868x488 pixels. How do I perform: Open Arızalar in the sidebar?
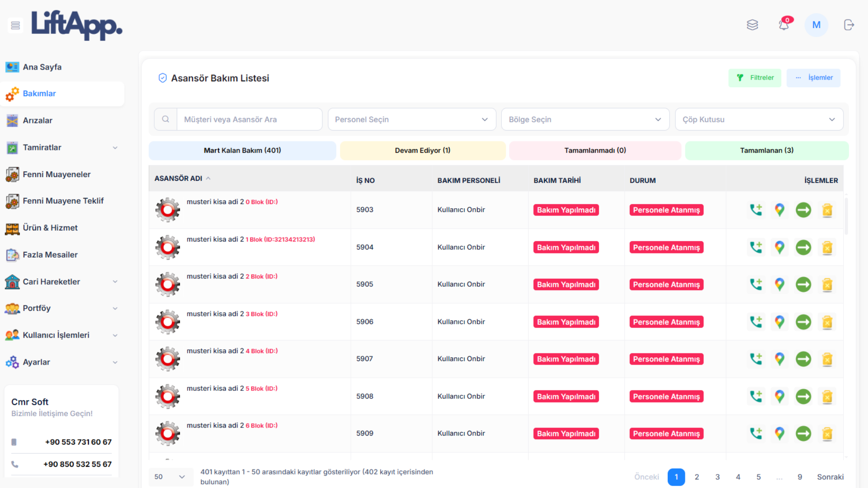(x=38, y=121)
